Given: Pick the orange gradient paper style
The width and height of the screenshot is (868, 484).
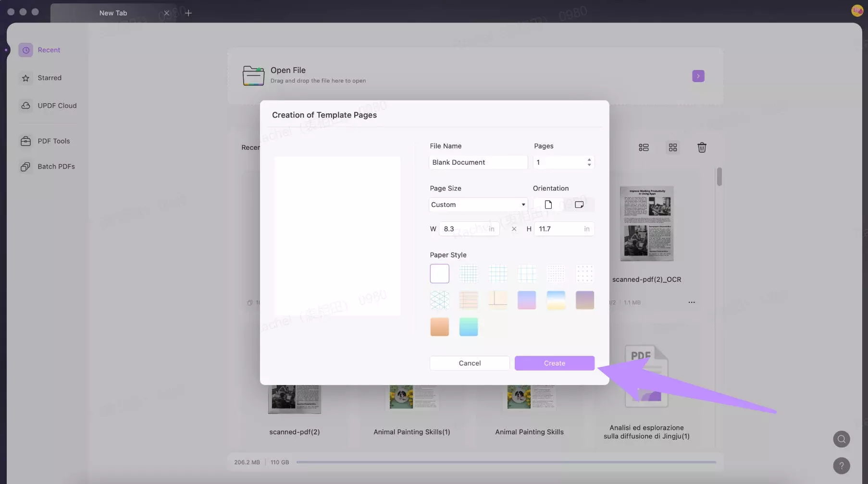Looking at the screenshot, I should (x=439, y=327).
